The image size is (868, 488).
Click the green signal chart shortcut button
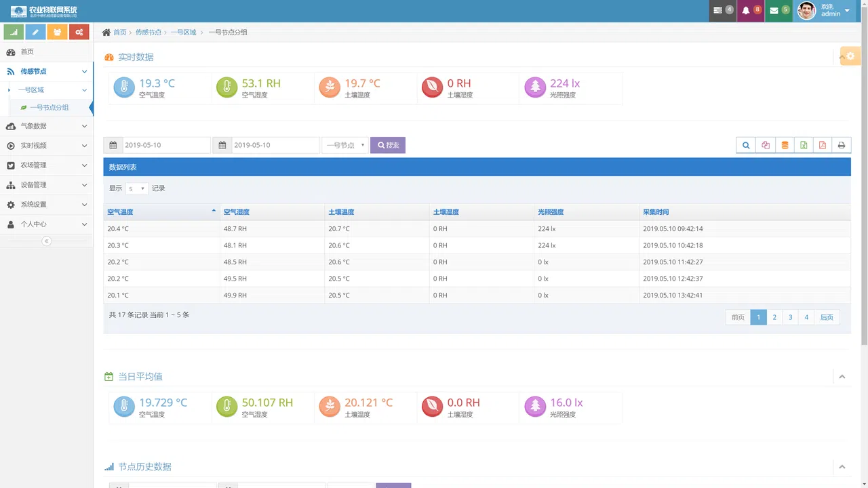pos(14,32)
